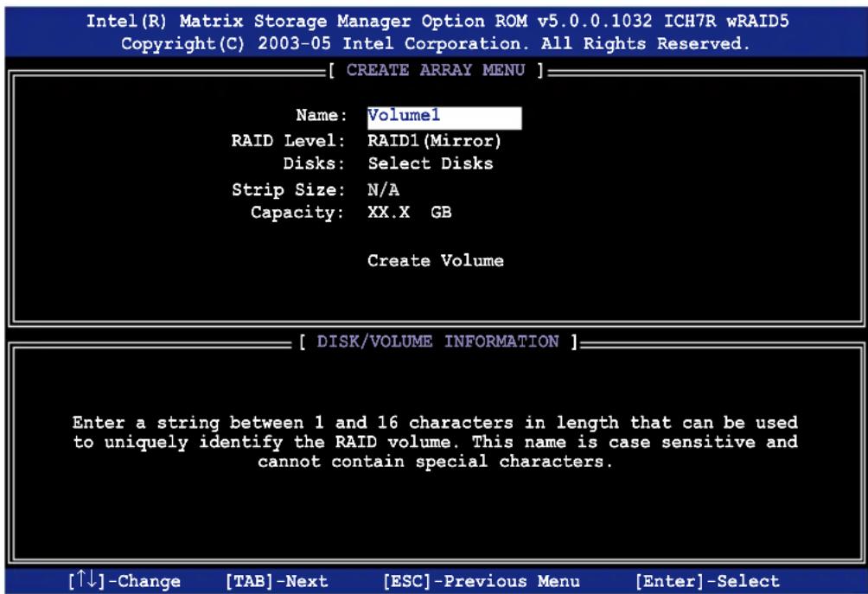Click the [TAB]-Next hint

[x=277, y=581]
